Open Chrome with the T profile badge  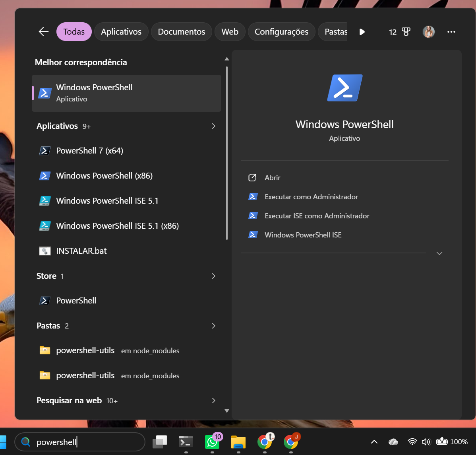[x=265, y=441]
